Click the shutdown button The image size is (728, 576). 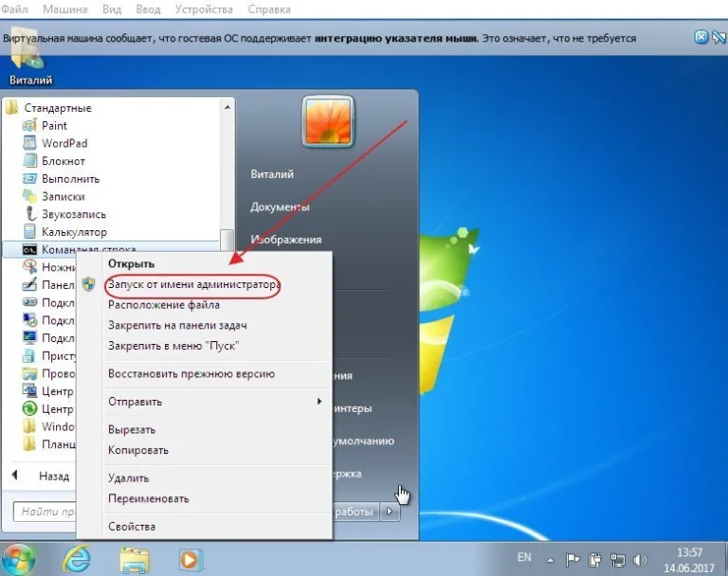coord(355,512)
